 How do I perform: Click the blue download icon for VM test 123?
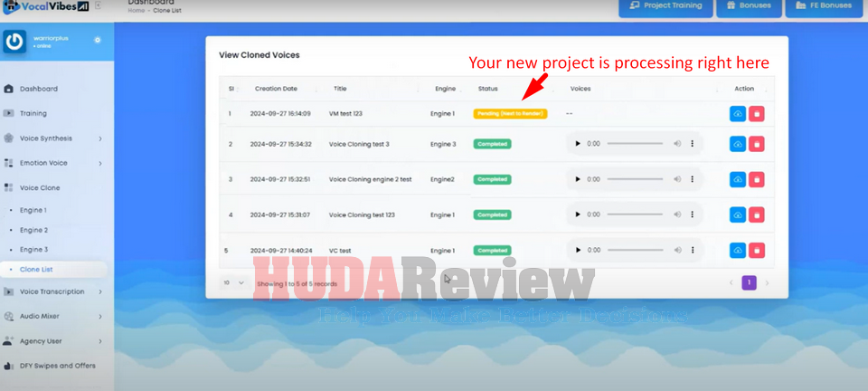click(738, 114)
